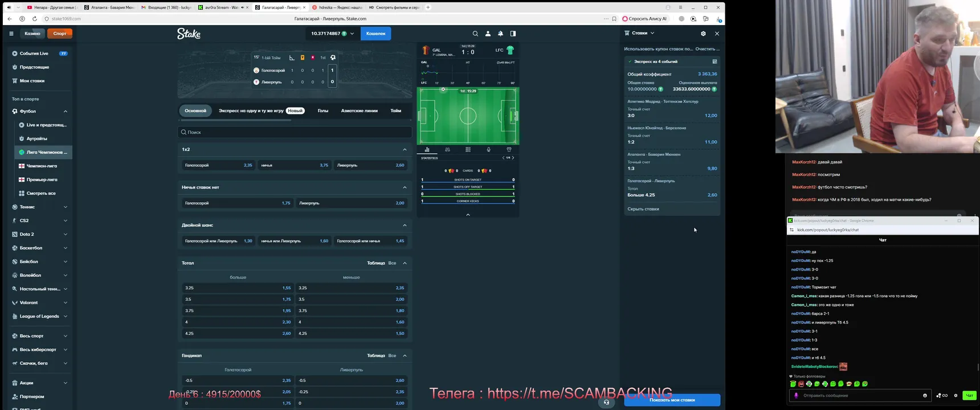
Task: Switch Тотал view to Таблица
Action: 376,263
